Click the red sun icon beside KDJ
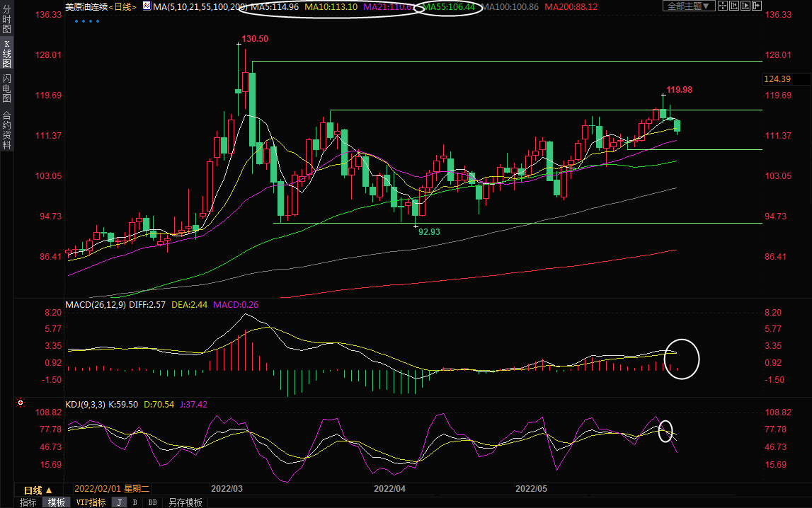This screenshot has width=812, height=508. click(x=21, y=404)
